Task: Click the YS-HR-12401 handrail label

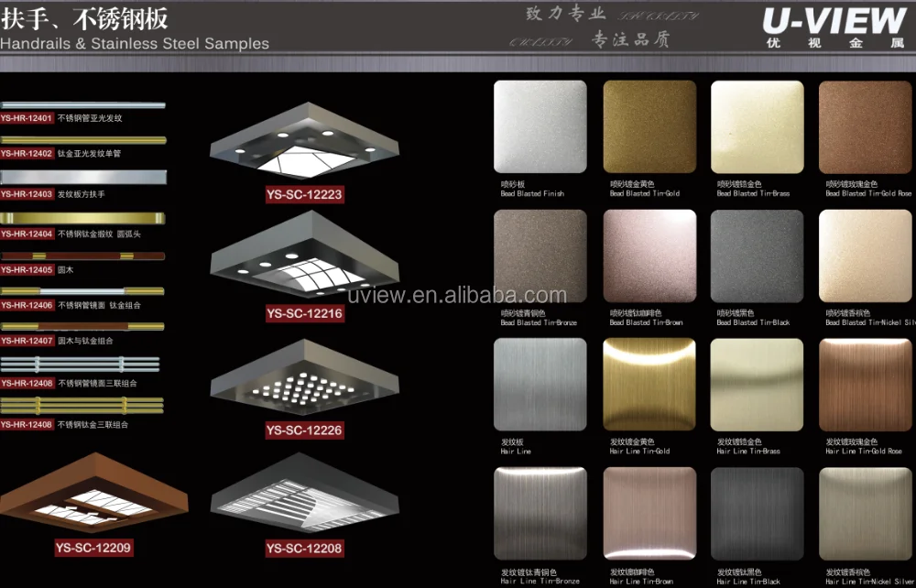Action: click(x=27, y=118)
